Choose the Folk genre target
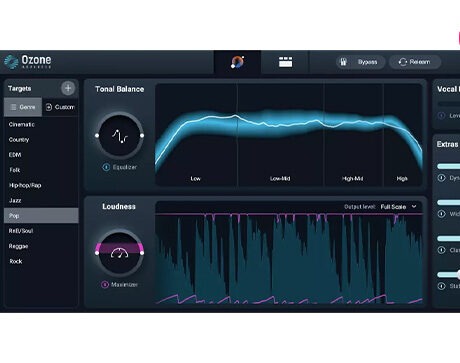 41,170
